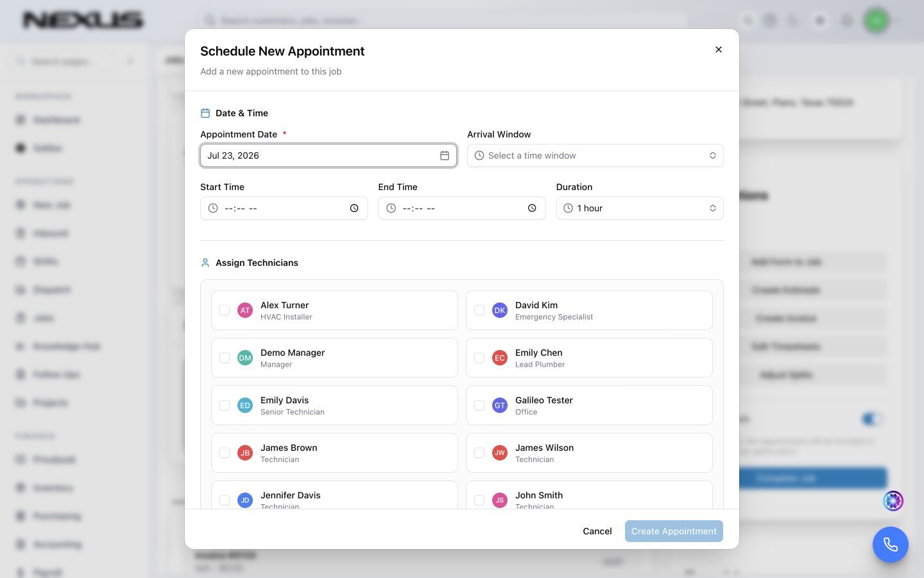Open the Start Time clock picker icon
The height and width of the screenshot is (578, 924).
click(354, 208)
